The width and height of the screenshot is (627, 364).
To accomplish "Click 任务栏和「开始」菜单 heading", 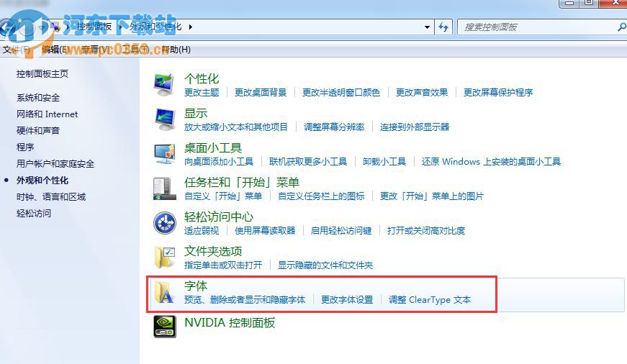I will [x=242, y=182].
